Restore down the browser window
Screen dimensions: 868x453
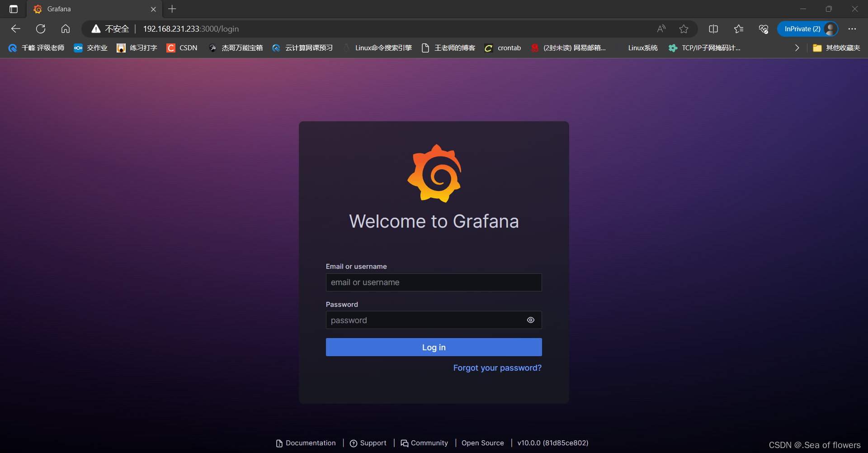[829, 9]
